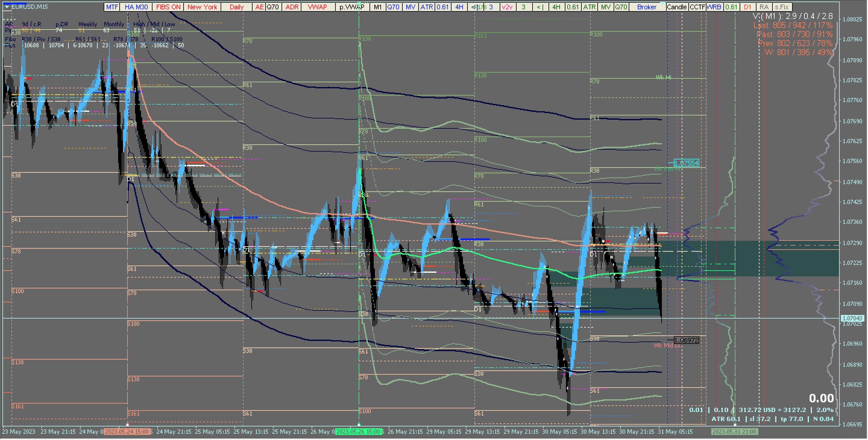Select the M1 timeframe button
The height and width of the screenshot is (440, 868).
coord(377,7)
